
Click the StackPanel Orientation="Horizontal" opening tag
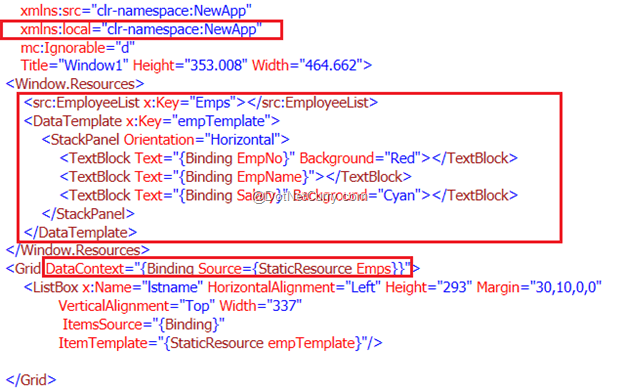tap(165, 140)
